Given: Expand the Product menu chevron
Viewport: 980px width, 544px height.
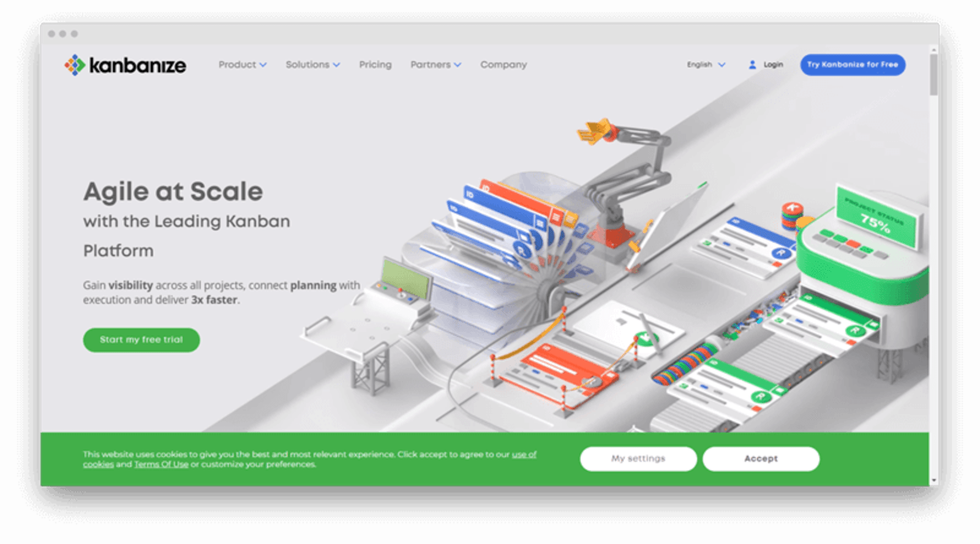Looking at the screenshot, I should 263,65.
